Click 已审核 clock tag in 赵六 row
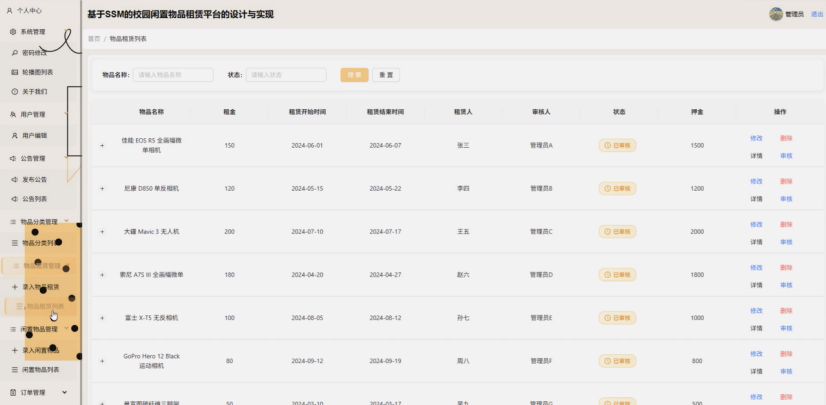 pyautogui.click(x=617, y=275)
